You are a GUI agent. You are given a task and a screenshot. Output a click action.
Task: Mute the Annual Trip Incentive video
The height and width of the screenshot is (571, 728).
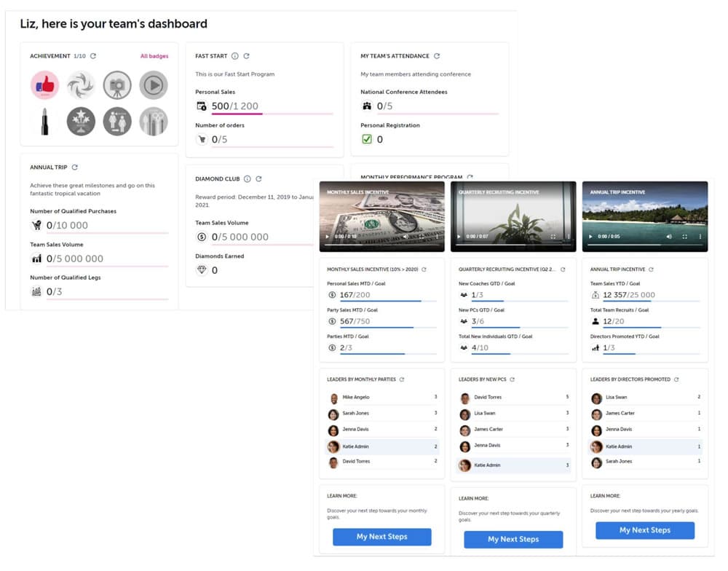[669, 237]
